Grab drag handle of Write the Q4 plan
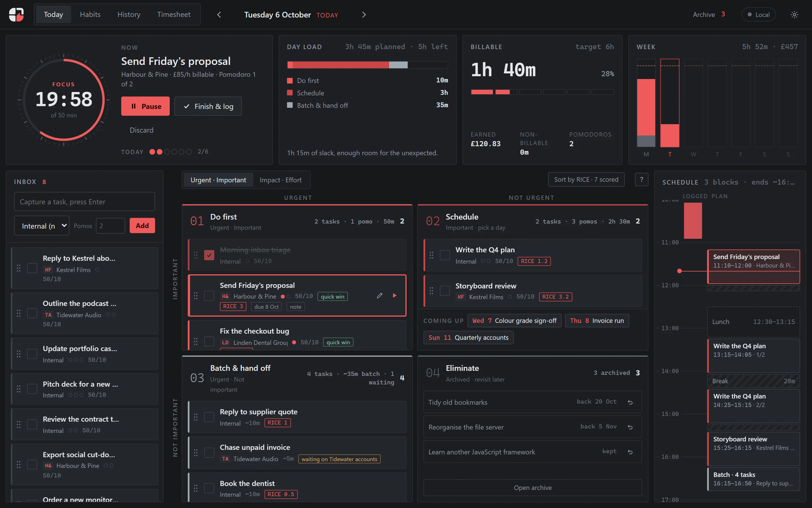The height and width of the screenshot is (508, 812). point(431,255)
